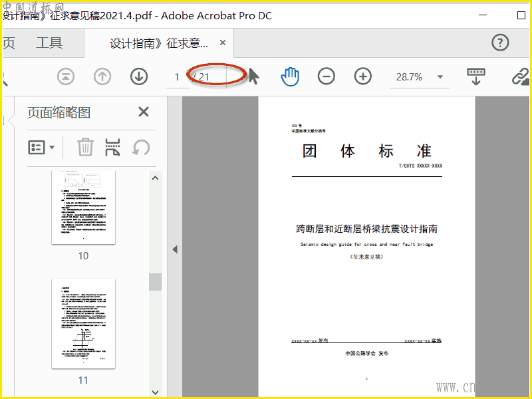Click the （征求意见稿） text
The width and height of the screenshot is (532, 399).
click(367, 257)
